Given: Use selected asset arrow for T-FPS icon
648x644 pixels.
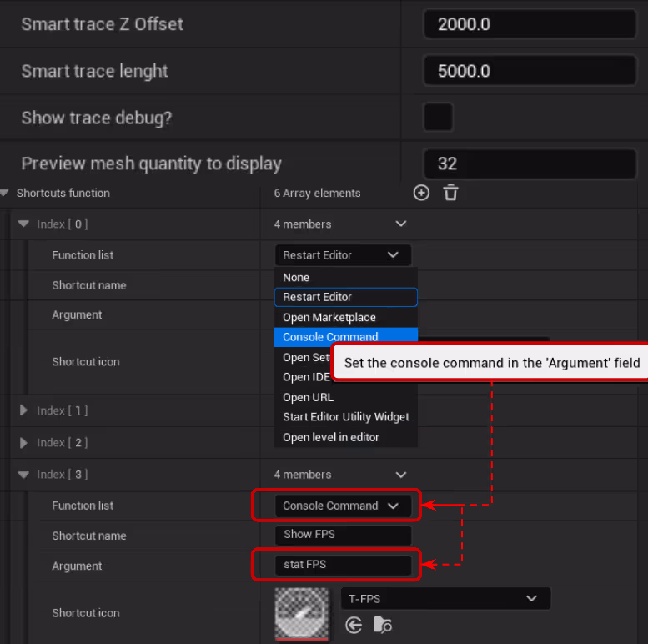Looking at the screenshot, I should [x=354, y=625].
